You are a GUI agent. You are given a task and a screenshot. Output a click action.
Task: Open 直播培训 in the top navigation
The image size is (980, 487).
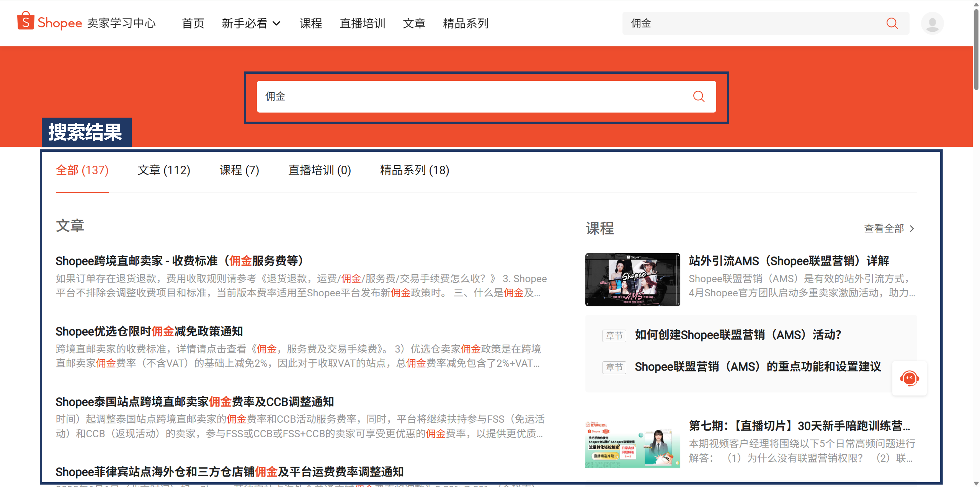tap(362, 23)
